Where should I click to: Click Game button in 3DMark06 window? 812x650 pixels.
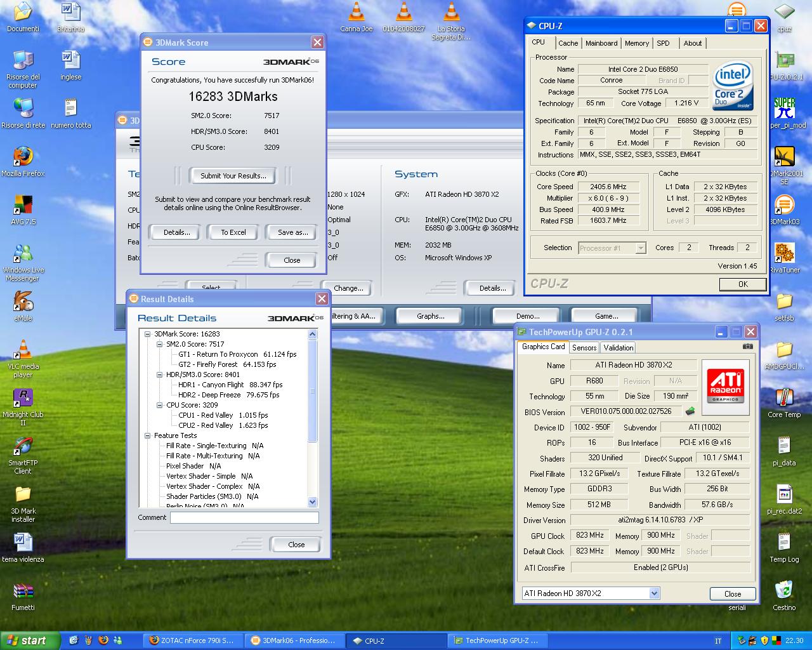(x=606, y=316)
